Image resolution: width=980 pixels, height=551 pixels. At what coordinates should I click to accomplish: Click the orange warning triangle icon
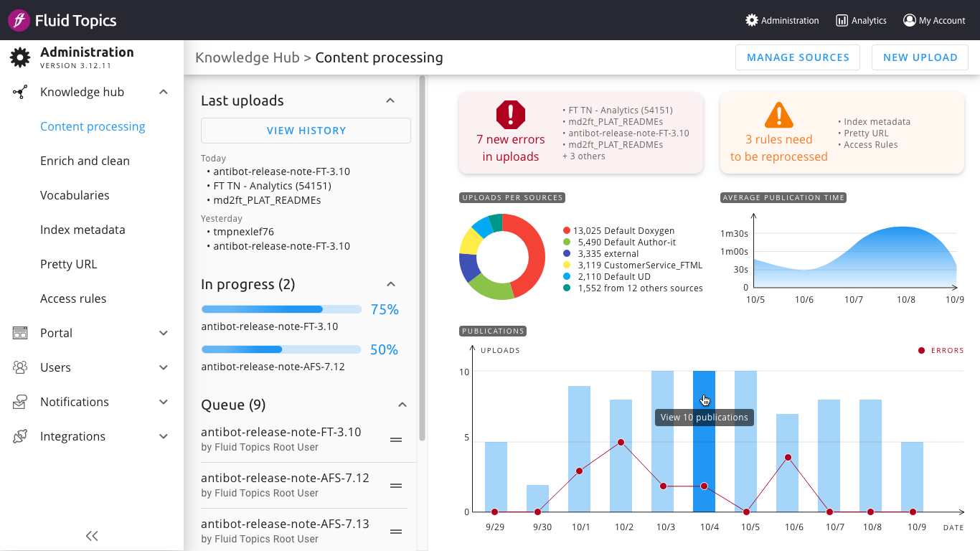coord(779,115)
